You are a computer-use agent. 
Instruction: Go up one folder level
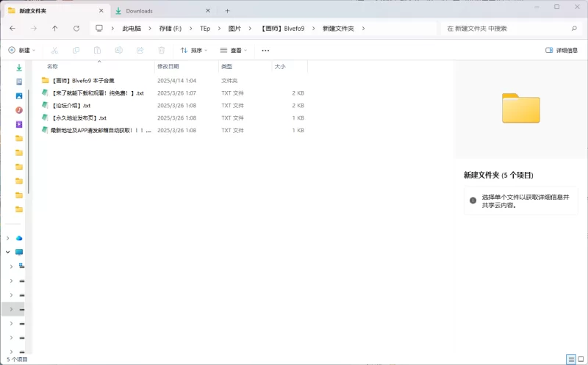[x=55, y=28]
